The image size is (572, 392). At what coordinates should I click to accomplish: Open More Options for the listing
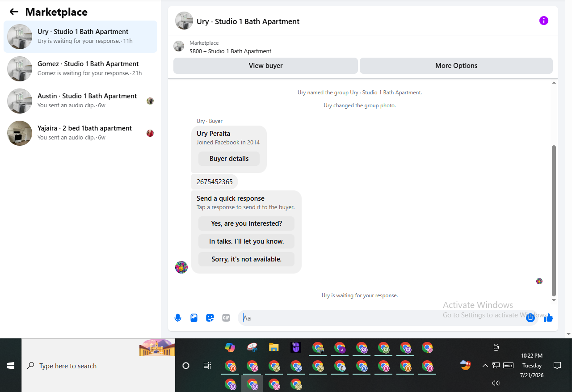[x=456, y=66]
